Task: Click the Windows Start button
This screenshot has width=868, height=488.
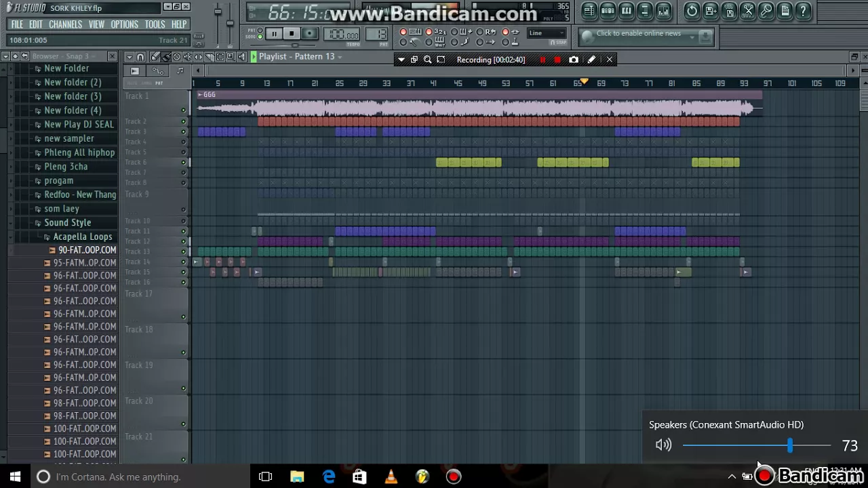Action: (x=15, y=476)
